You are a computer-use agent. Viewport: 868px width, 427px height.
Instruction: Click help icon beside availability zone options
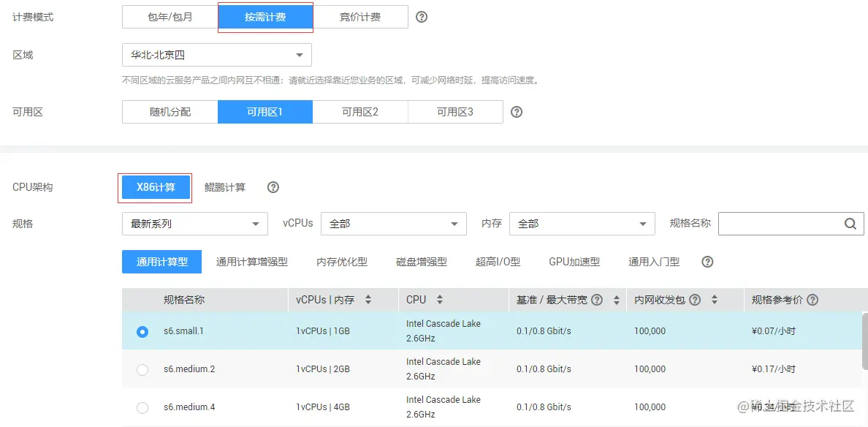coord(517,112)
